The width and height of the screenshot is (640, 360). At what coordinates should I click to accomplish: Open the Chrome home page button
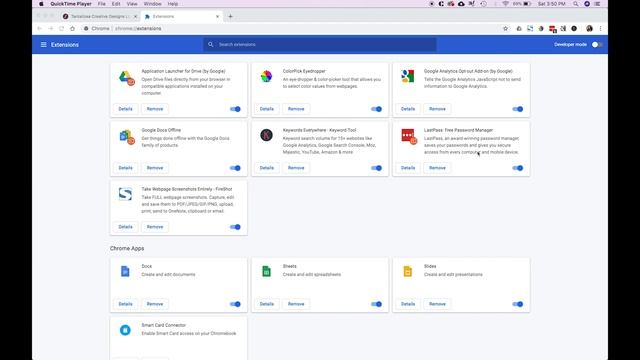(73, 29)
